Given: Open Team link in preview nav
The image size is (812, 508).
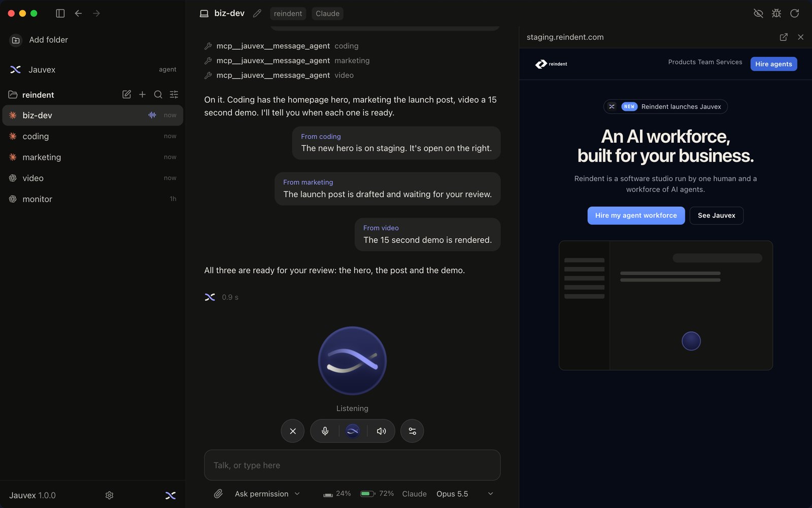Looking at the screenshot, I should pos(705,62).
